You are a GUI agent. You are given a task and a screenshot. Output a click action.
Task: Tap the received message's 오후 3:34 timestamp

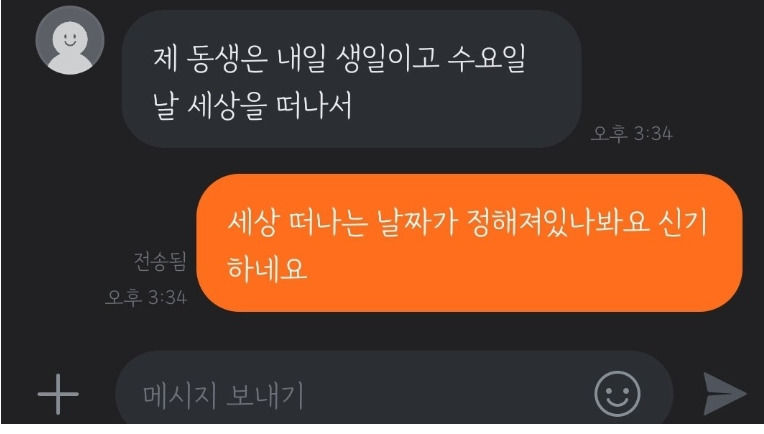[631, 133]
